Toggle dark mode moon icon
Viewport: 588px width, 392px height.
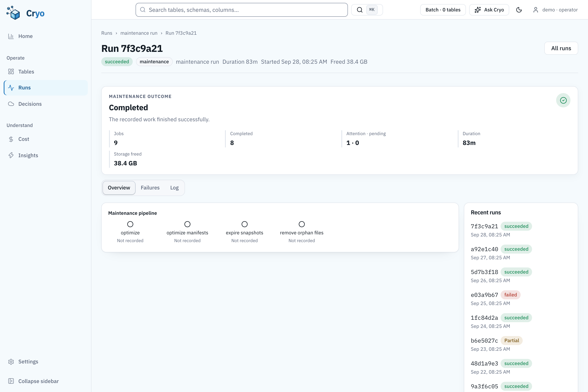[x=519, y=10]
